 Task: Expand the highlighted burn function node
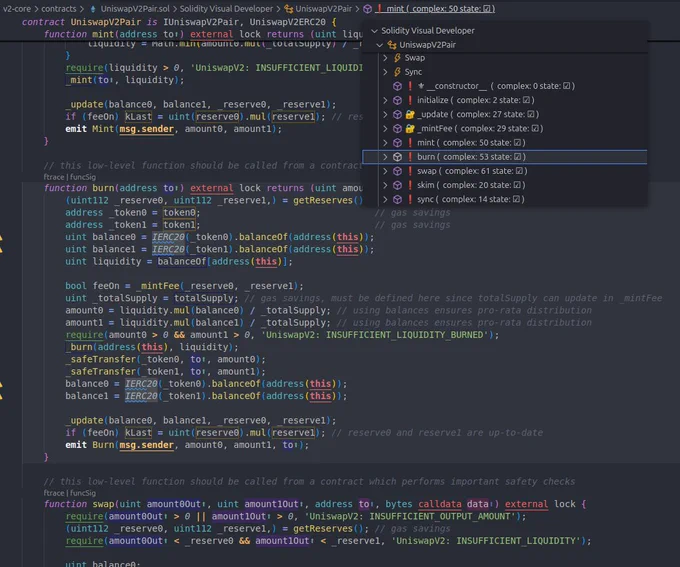point(385,157)
